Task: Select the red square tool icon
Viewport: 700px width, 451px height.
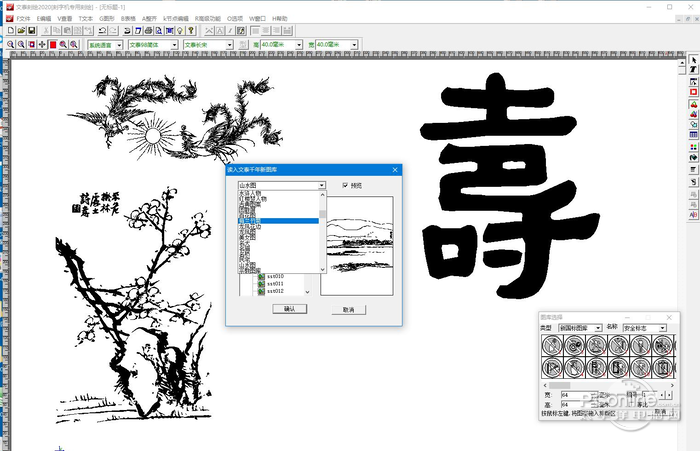Action: tap(693, 92)
